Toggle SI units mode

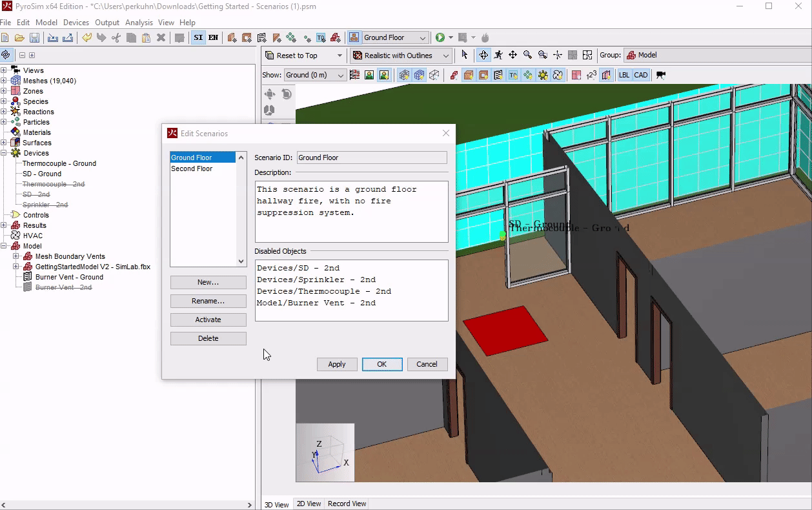(x=198, y=38)
